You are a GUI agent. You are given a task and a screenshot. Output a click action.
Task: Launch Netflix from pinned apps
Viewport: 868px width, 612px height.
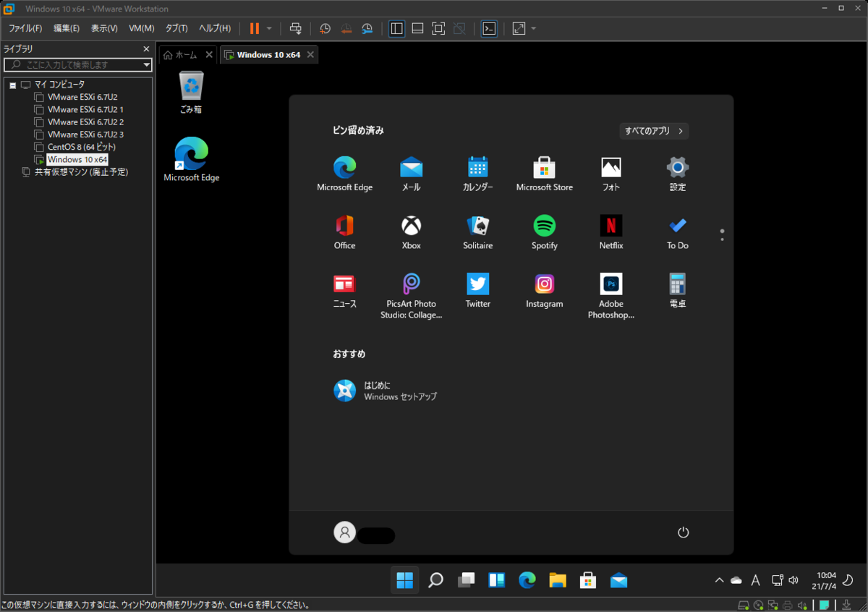click(611, 233)
